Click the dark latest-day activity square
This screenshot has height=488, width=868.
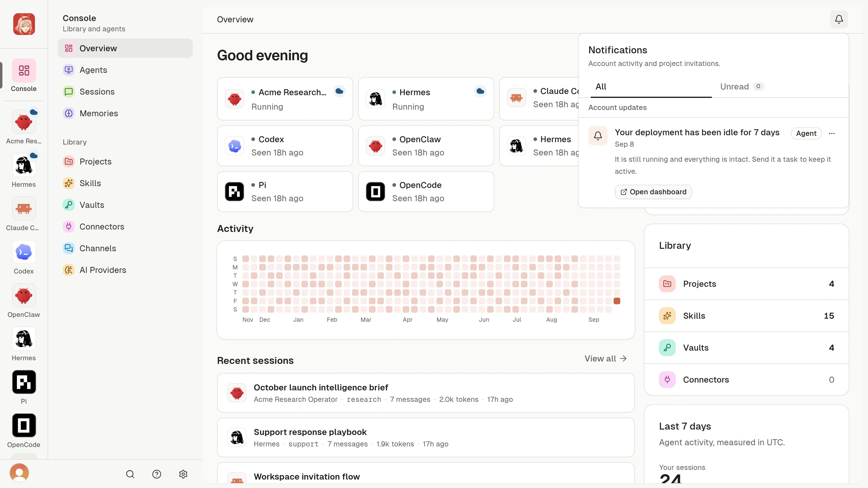617,301
